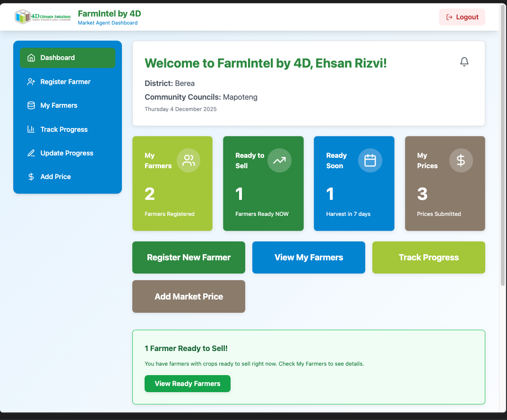
Task: Click the 4D Climate Solutions logo
Action: click(x=43, y=17)
